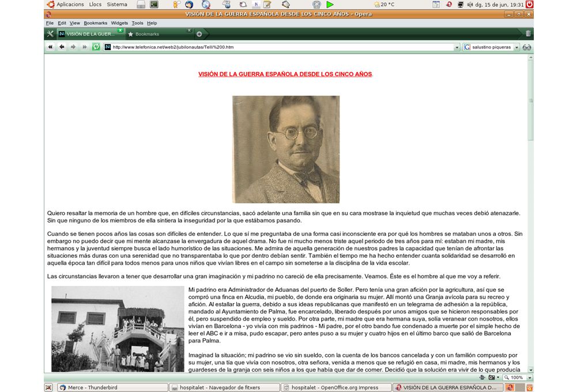The height and width of the screenshot is (392, 588).
Task: Click the Rewind navigation button
Action: click(50, 47)
